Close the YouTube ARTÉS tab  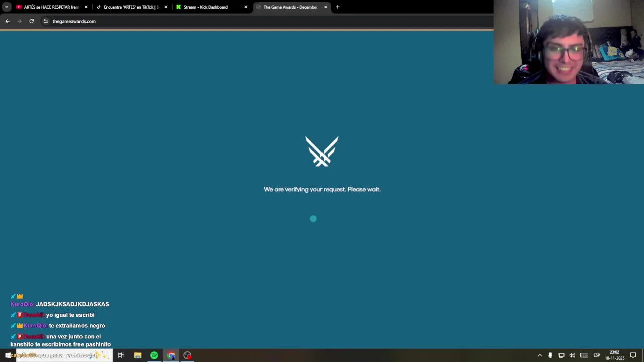pyautogui.click(x=86, y=7)
